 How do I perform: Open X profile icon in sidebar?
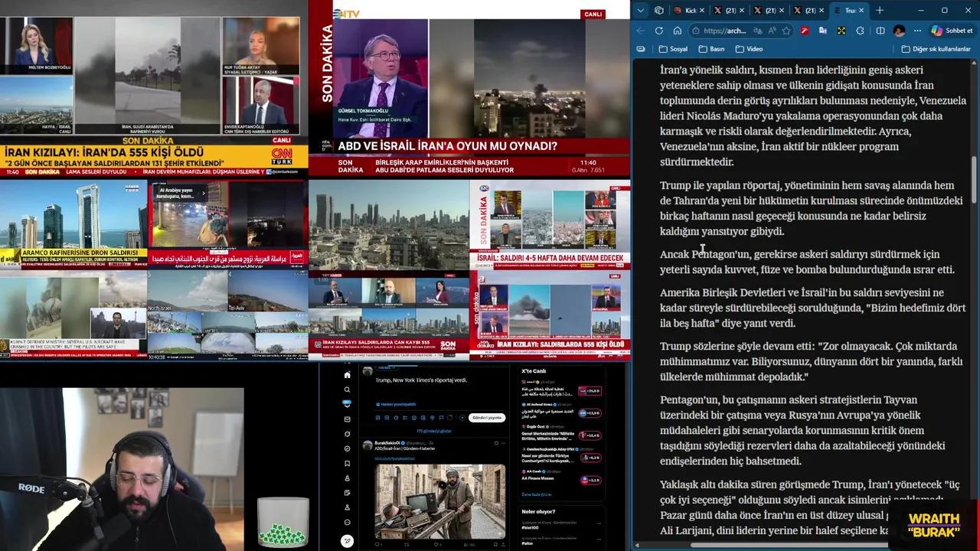point(347,507)
